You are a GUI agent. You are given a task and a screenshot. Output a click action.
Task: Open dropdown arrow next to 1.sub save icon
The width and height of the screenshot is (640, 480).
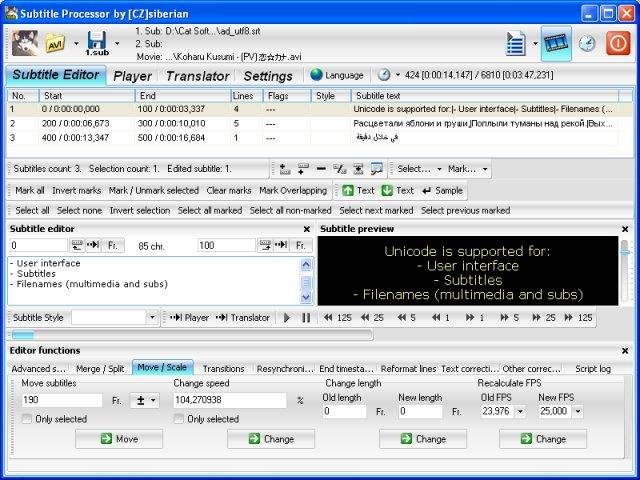coord(117,44)
